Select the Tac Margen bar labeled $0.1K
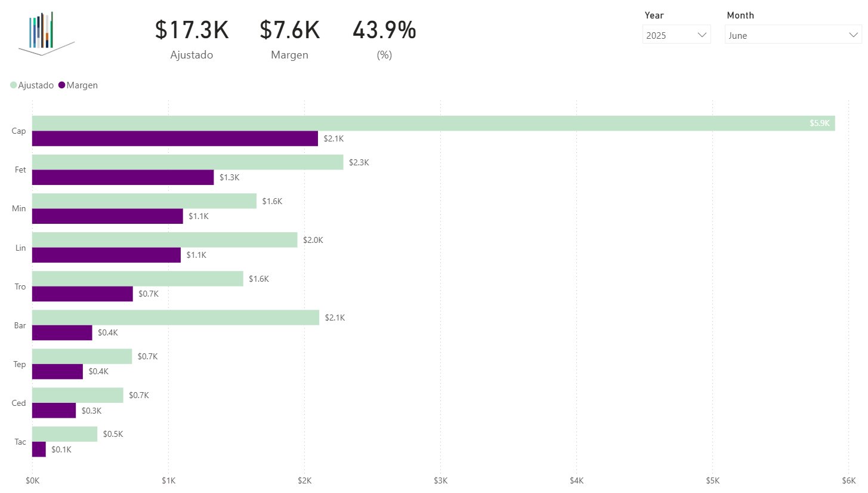Screen dimensions: 868x493 [x=39, y=449]
